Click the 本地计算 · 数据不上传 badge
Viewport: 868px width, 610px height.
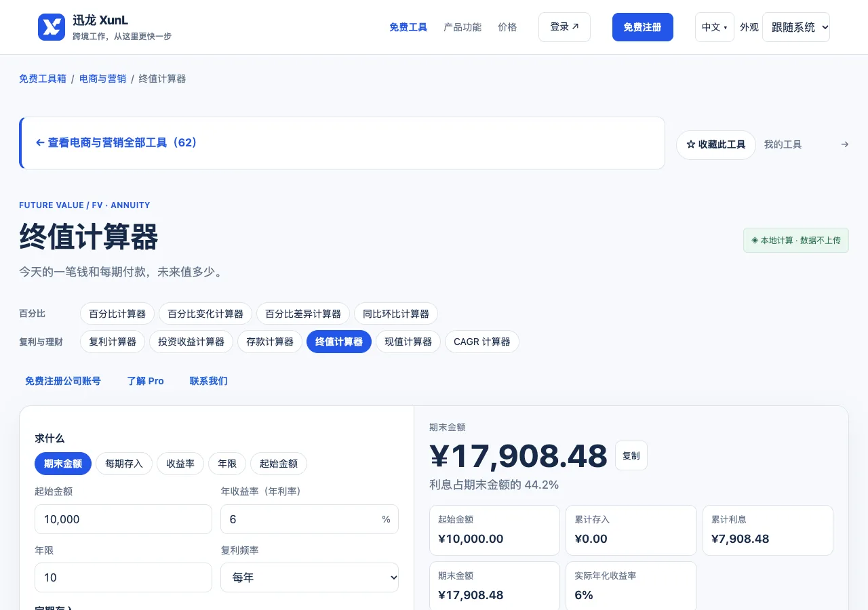coord(796,241)
